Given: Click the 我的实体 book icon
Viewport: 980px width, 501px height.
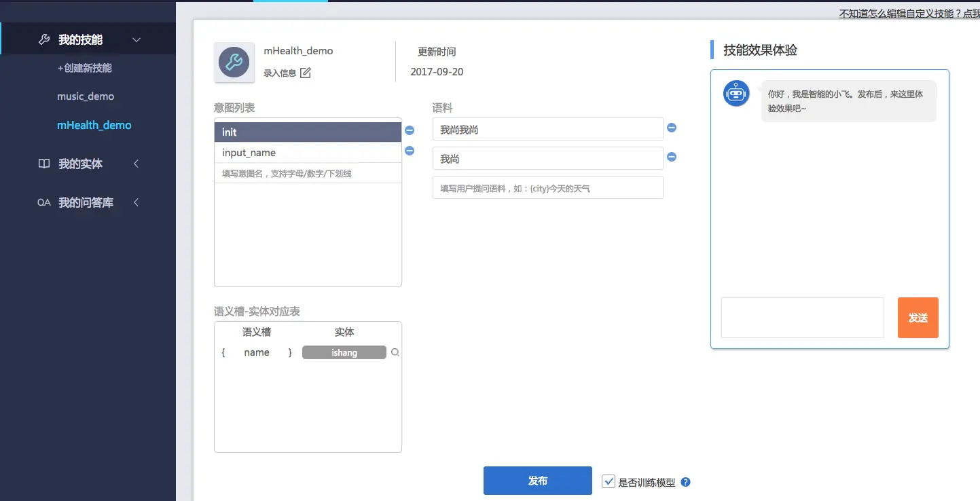Looking at the screenshot, I should [43, 164].
